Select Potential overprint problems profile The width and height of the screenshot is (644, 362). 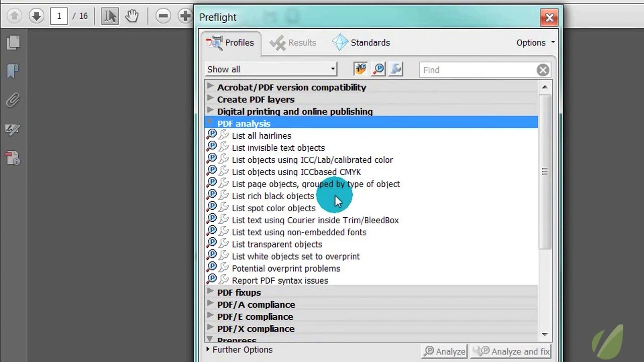click(x=286, y=268)
